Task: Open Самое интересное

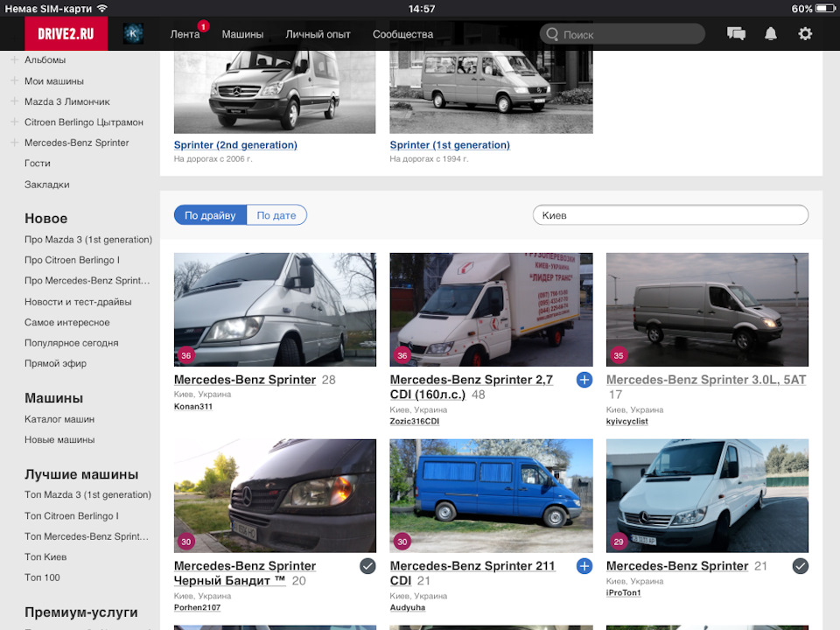Action: tap(67, 323)
